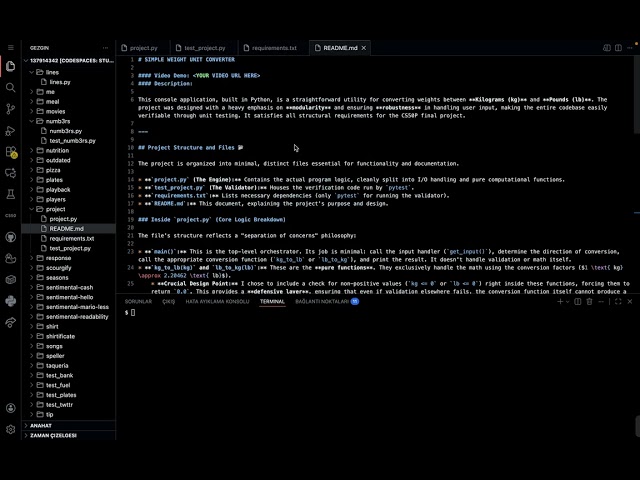
Task: Switch to the requirements.txt tab
Action: click(x=273, y=48)
